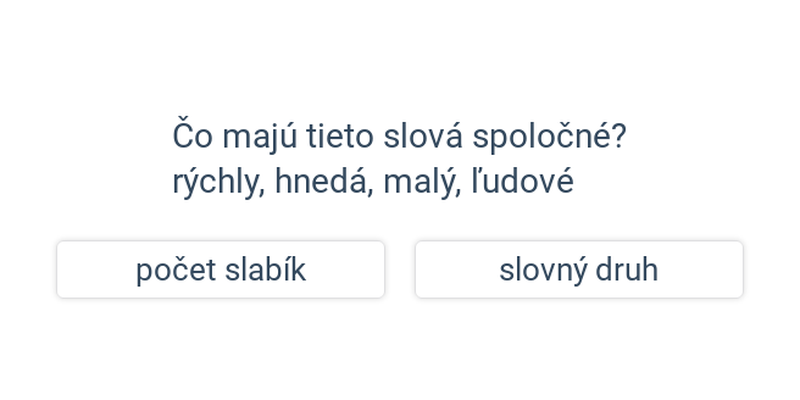
Task: Click the word "rýchly" in the list
Action: [218, 182]
